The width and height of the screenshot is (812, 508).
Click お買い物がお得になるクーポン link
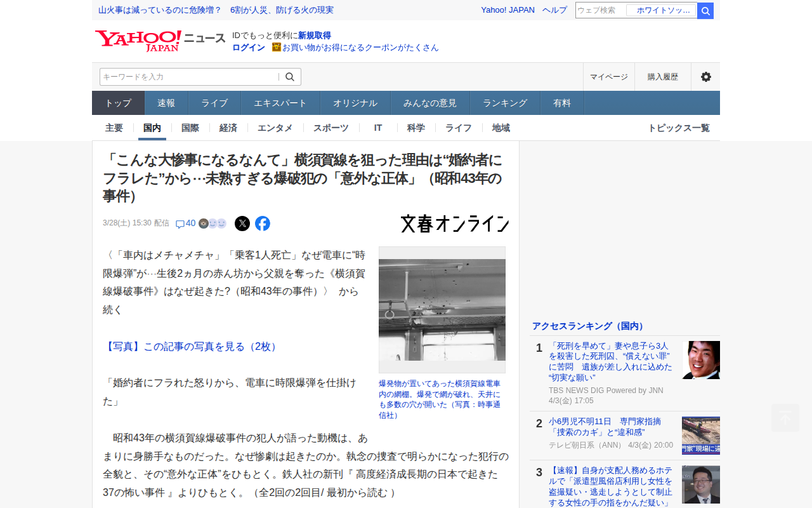(x=360, y=47)
